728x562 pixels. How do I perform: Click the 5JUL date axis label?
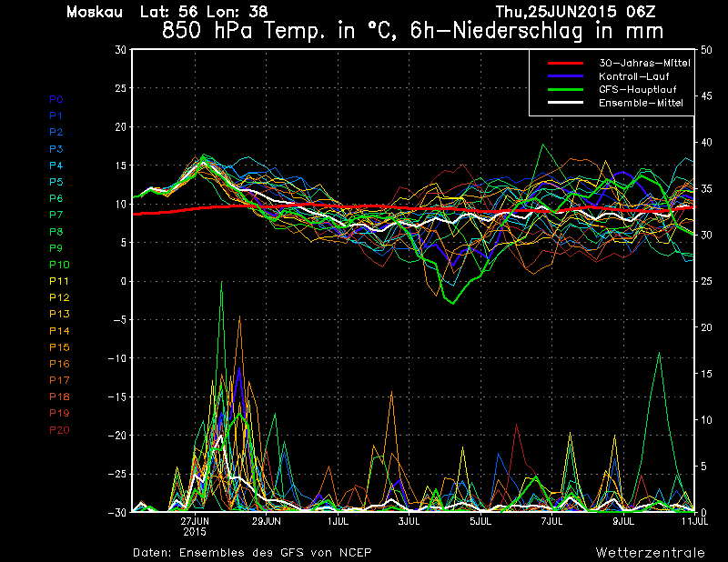point(480,521)
